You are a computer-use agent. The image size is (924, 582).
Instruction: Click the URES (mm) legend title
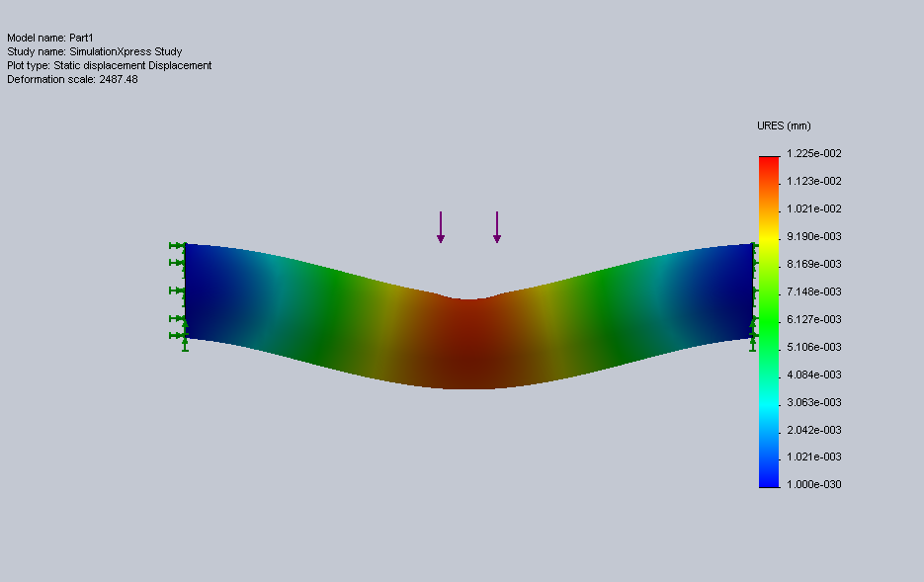click(x=784, y=126)
